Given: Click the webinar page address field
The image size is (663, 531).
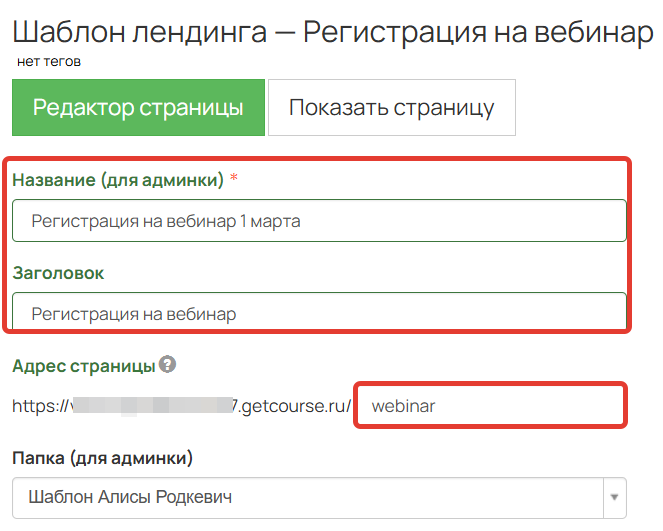Looking at the screenshot, I should point(490,406).
